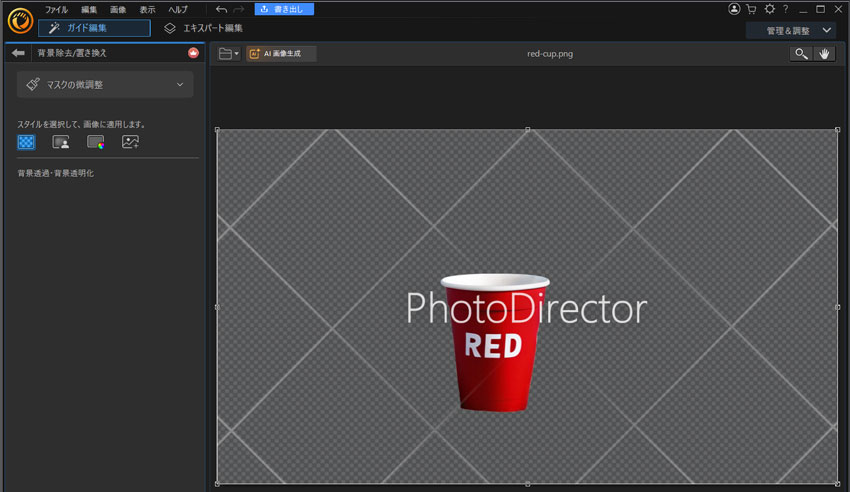Click the back arrow beside 背景除去/置き換え
850x492 pixels.
click(18, 53)
